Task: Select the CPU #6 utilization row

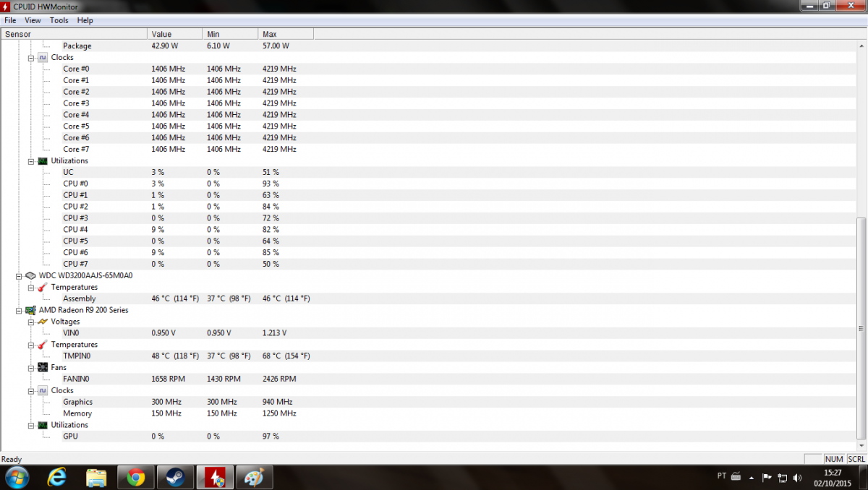Action: [x=427, y=252]
